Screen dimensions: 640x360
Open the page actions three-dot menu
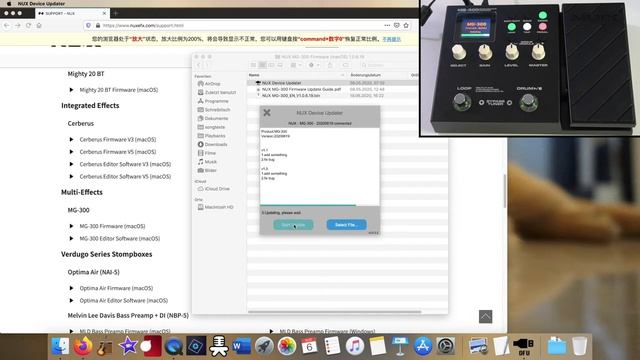387,25
